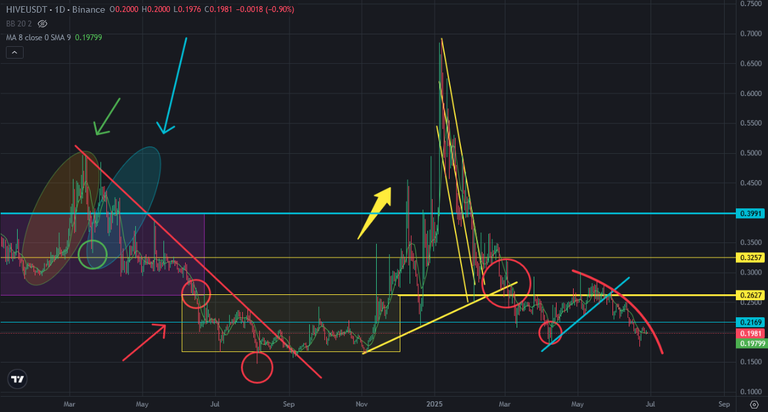Select the 0.1500 price scale label
The width and height of the screenshot is (768, 412).
click(750, 362)
